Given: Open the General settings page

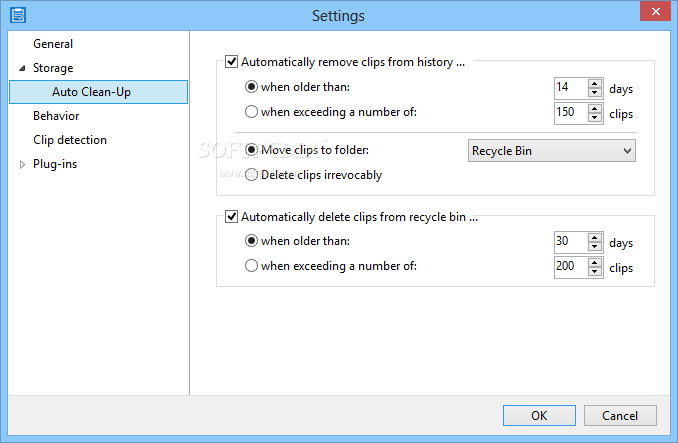Looking at the screenshot, I should pos(53,44).
